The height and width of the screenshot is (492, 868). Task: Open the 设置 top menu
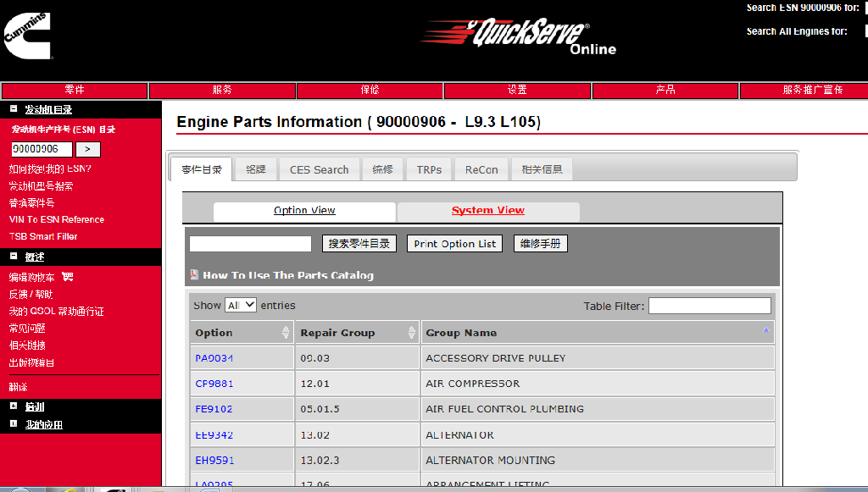pyautogui.click(x=518, y=90)
